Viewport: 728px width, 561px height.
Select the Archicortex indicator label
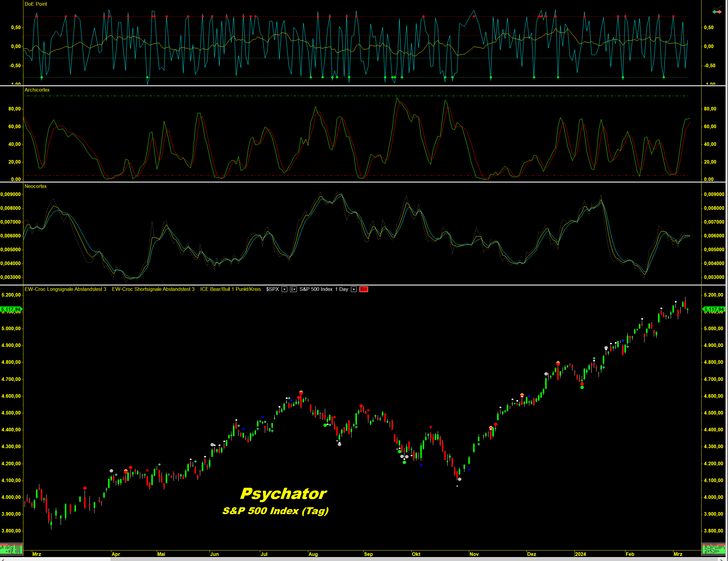(37, 90)
